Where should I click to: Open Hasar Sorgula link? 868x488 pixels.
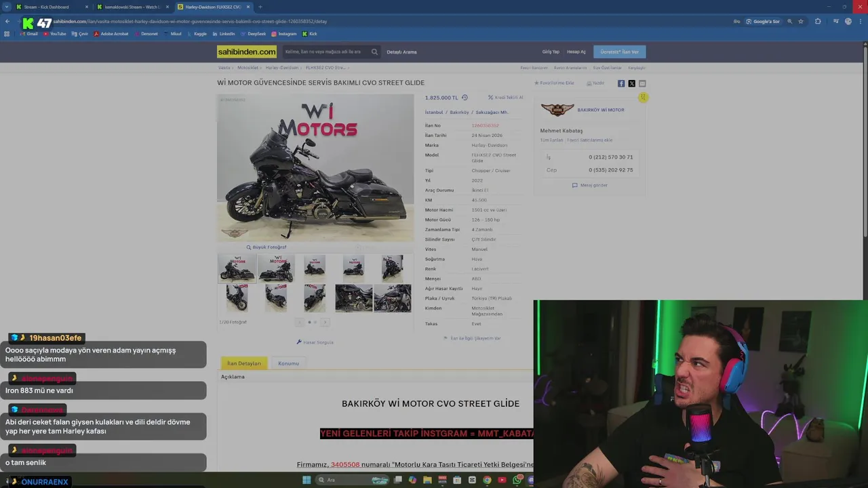[x=315, y=342]
